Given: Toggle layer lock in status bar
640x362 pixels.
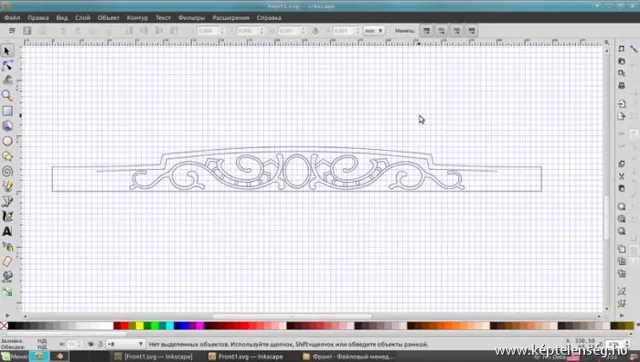Looking at the screenshot, I should [100, 344].
